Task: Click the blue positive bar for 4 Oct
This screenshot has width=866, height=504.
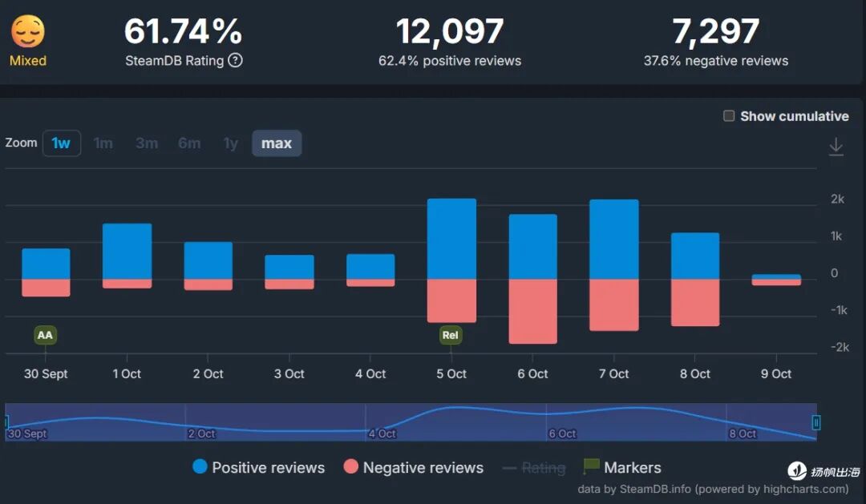Action: (370, 267)
